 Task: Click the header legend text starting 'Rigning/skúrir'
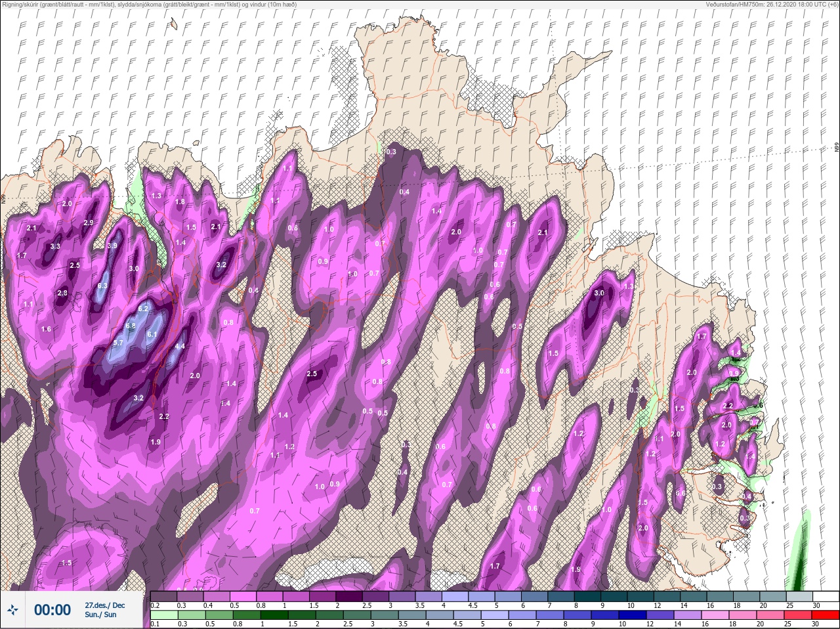(x=150, y=5)
